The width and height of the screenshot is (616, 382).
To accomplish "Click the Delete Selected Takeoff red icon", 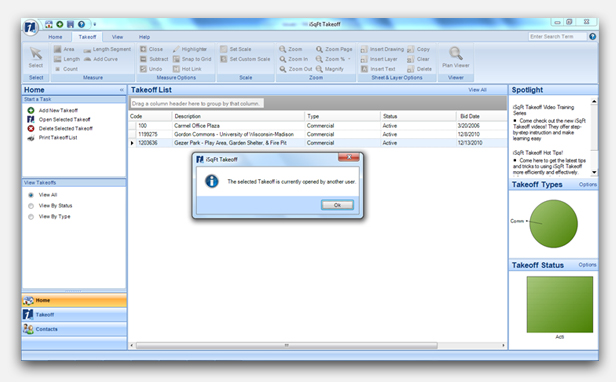I will point(31,129).
